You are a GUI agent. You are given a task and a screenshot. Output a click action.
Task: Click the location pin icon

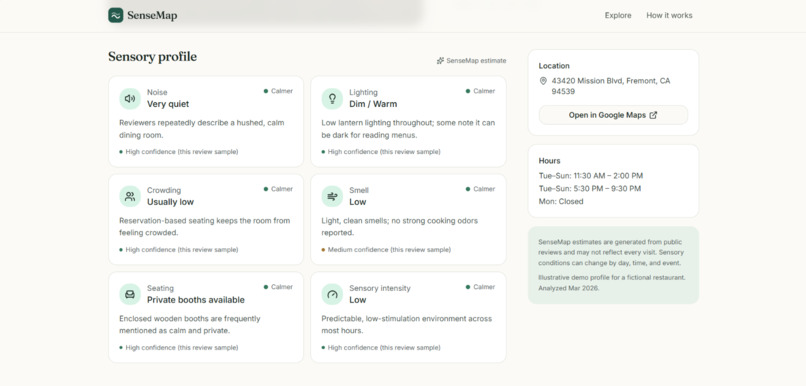point(543,81)
